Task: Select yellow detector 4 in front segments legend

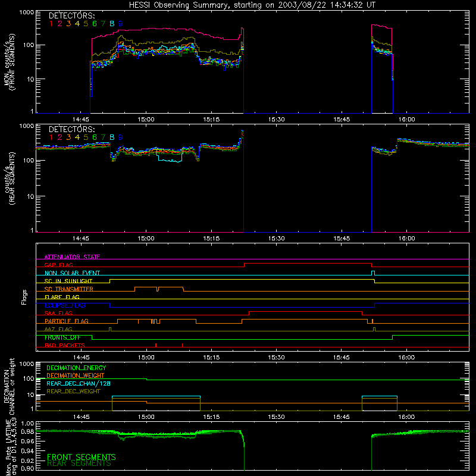Action: click(x=77, y=24)
